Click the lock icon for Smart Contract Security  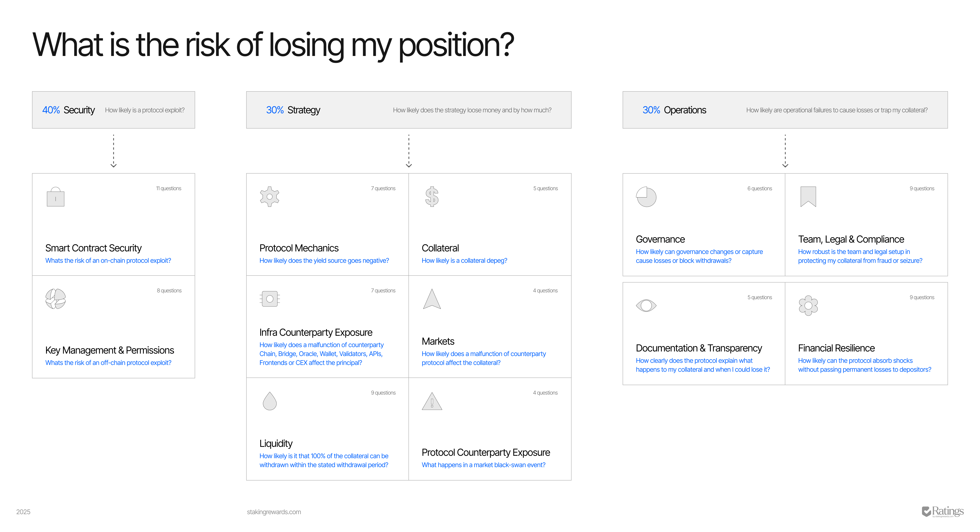[x=56, y=197]
